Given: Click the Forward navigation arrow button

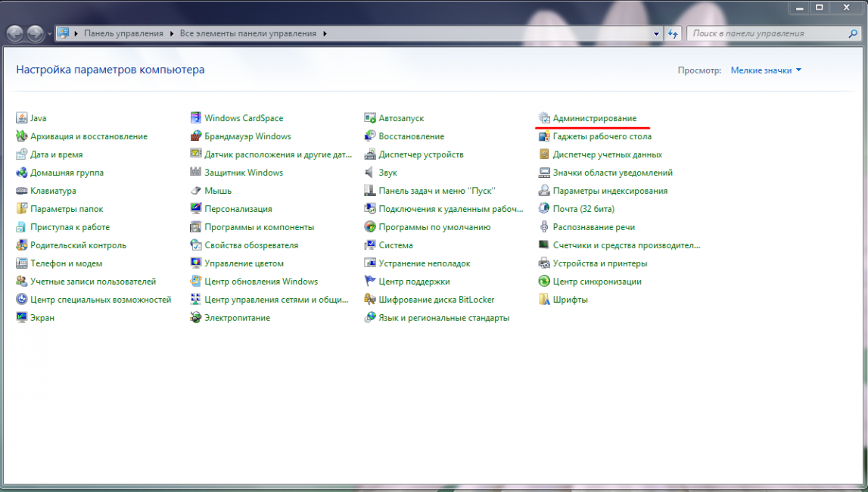Looking at the screenshot, I should click(x=36, y=34).
